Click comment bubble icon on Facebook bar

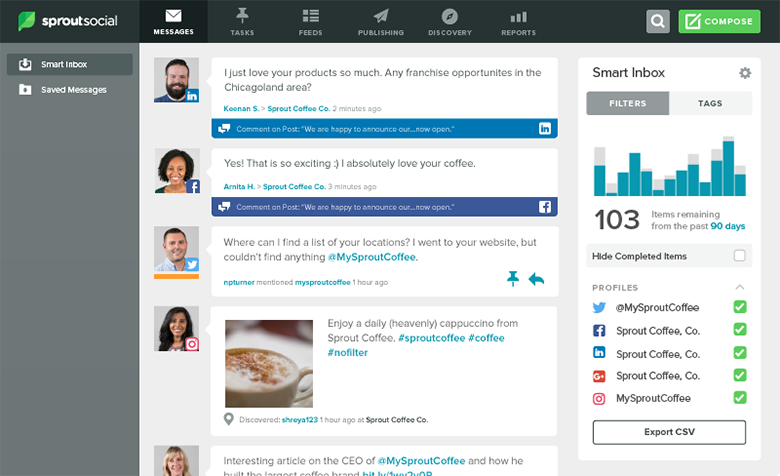(224, 207)
